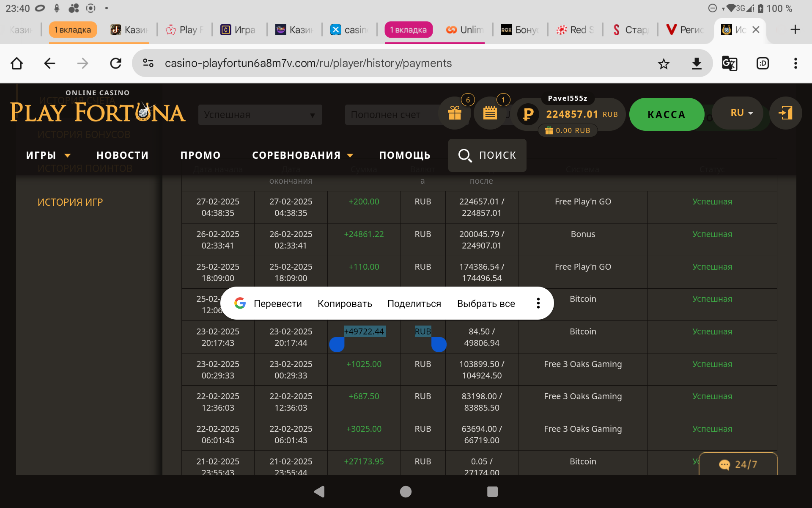Open ИСТОРИЯ ИГР sidebar link
Image resolution: width=812 pixels, height=508 pixels.
click(x=70, y=202)
